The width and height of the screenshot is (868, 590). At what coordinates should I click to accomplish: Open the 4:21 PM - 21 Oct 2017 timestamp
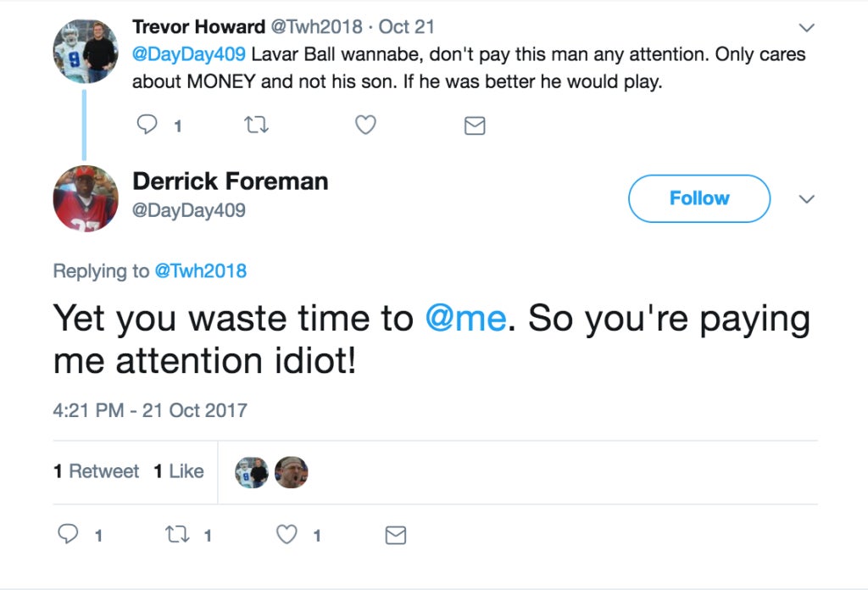[150, 410]
